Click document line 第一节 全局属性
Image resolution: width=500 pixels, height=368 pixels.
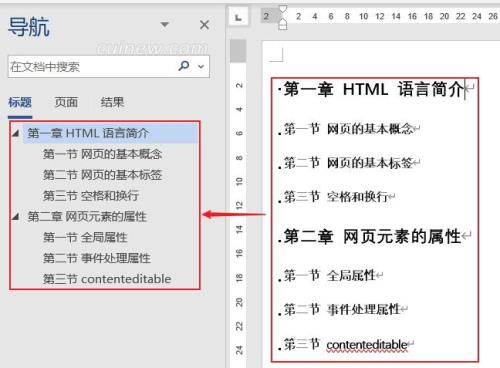pyautogui.click(x=330, y=275)
